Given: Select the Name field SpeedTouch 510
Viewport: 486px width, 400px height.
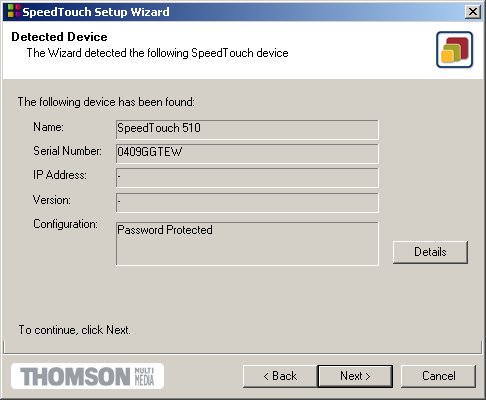Looking at the screenshot, I should [247, 129].
